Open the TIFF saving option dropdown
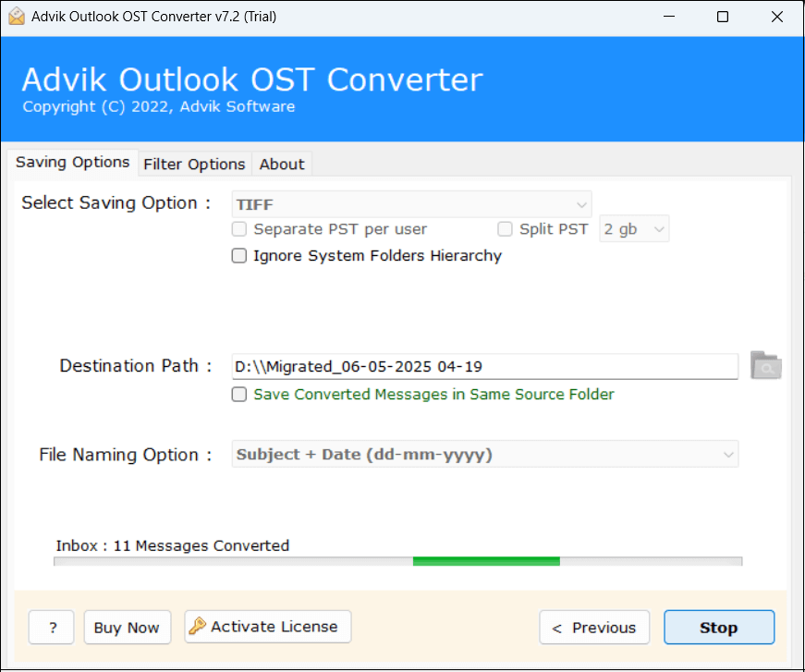 click(x=411, y=204)
